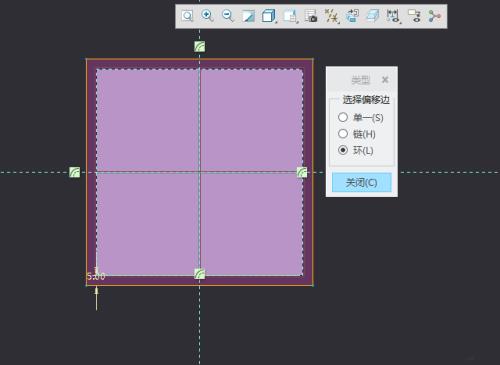Screen dimensions: 500x365
Task: Click the green constraint symbol above the square
Action: [200, 46]
